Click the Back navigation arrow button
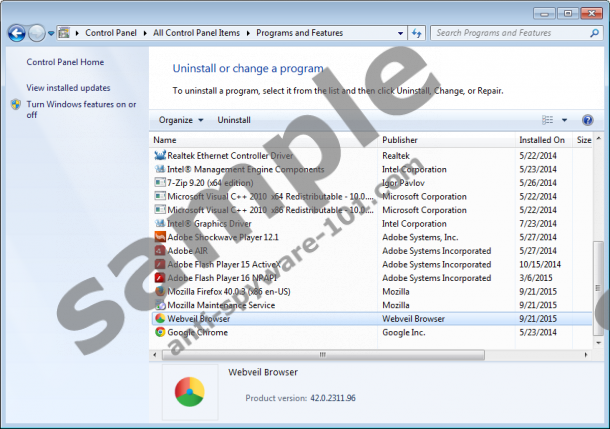Image resolution: width=610 pixels, height=429 pixels. [x=17, y=33]
